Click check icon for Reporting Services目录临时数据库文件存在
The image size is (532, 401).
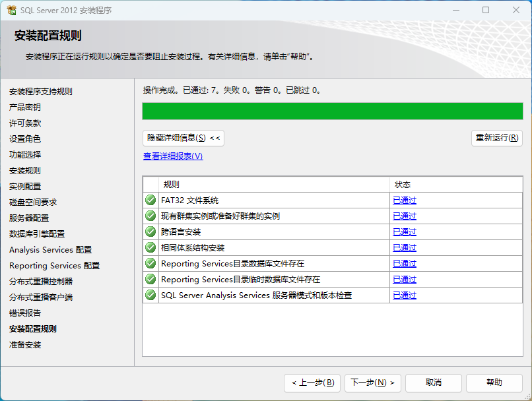(150, 279)
